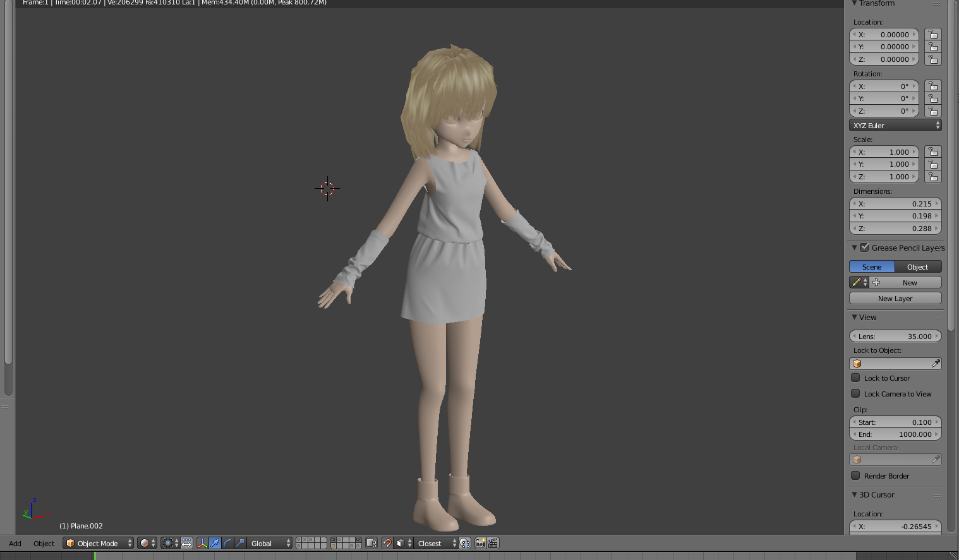Open the XYZ Euler rotation mode dropdown

click(895, 126)
